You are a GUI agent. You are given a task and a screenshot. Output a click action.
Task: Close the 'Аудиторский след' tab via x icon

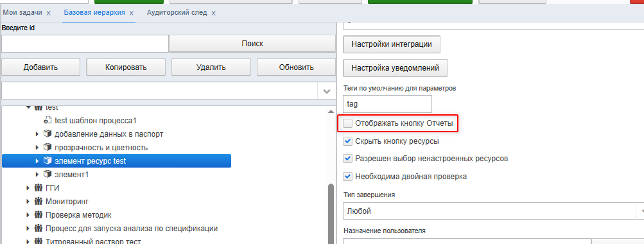tap(213, 13)
